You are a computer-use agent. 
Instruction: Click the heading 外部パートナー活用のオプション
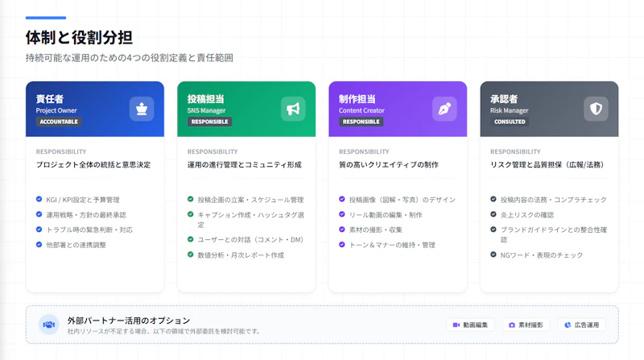[x=129, y=321]
